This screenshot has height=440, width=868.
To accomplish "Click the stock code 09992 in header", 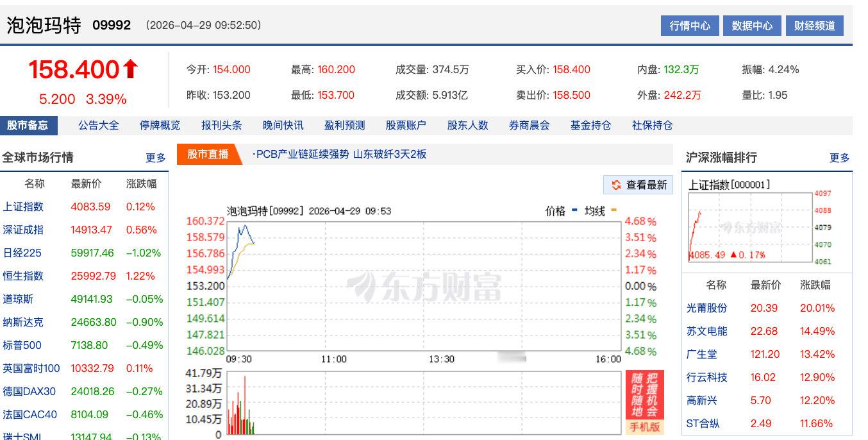I will (x=112, y=25).
